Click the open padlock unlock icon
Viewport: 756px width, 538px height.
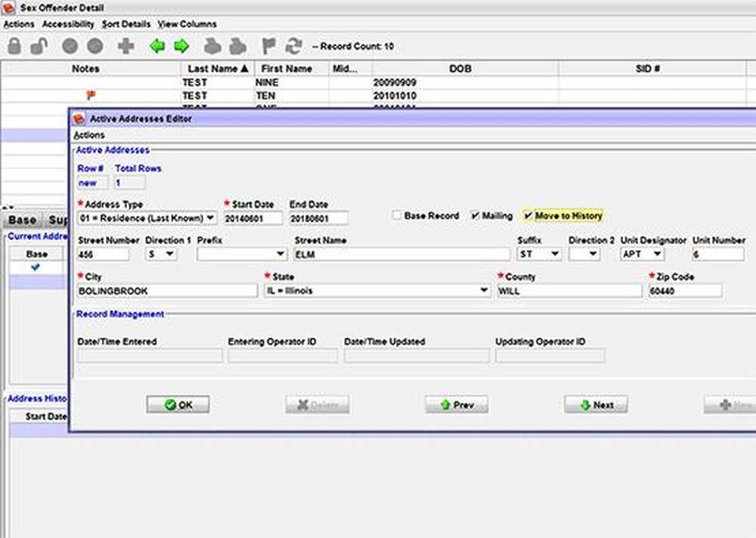[x=39, y=46]
